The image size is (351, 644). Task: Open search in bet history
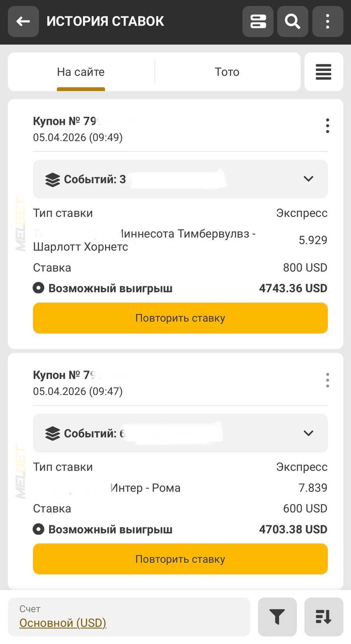[x=293, y=22]
